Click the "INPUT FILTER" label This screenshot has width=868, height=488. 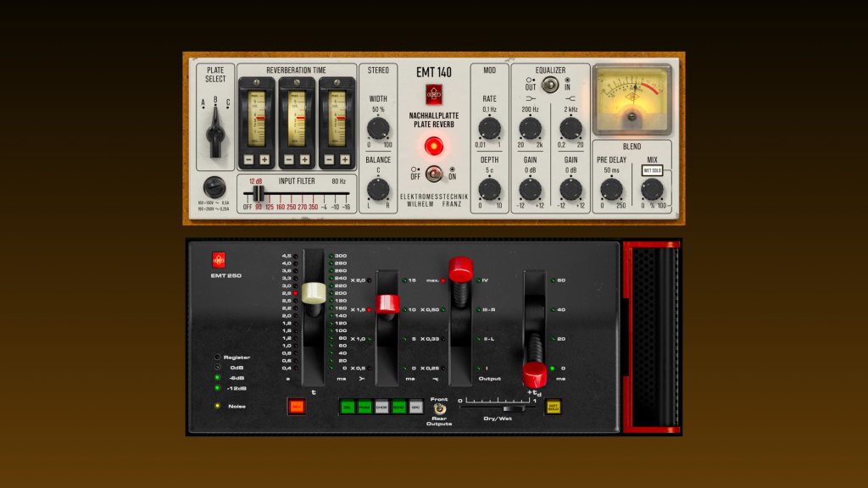pyautogui.click(x=297, y=181)
